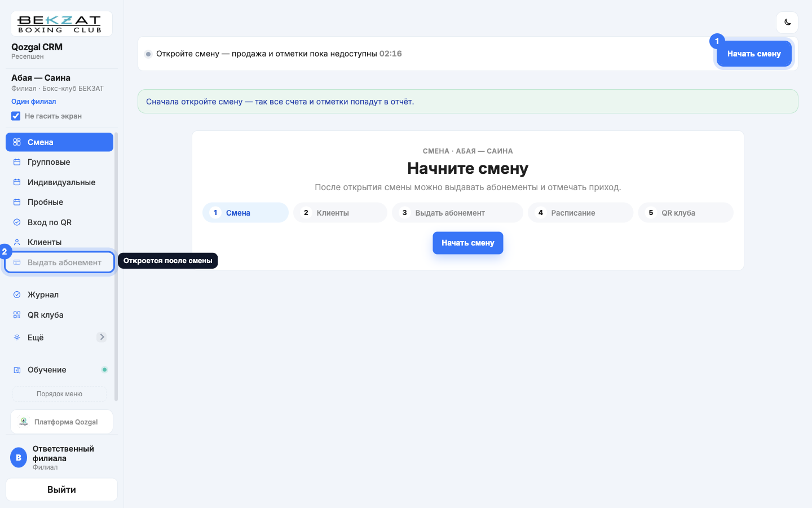Click center Начать смену button
This screenshot has width=812, height=508.
(468, 243)
